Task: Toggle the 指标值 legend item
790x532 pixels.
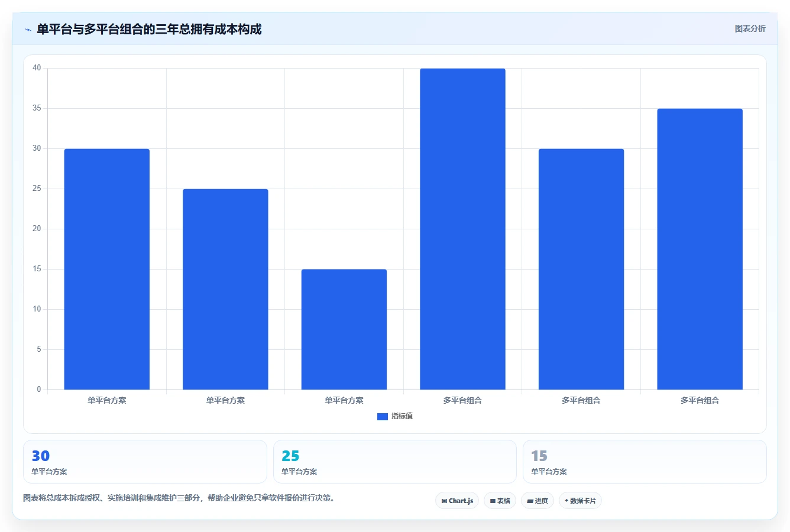Action: [395, 416]
